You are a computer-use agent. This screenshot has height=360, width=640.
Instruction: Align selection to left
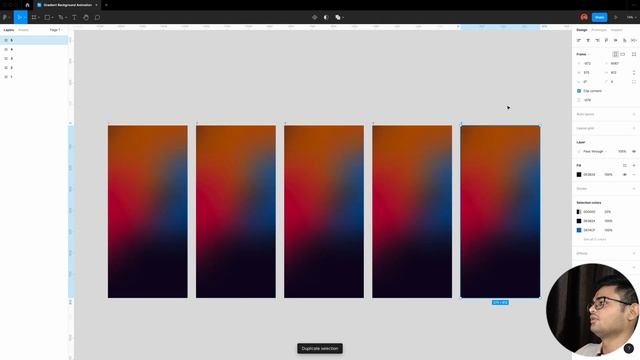pyautogui.click(x=579, y=40)
